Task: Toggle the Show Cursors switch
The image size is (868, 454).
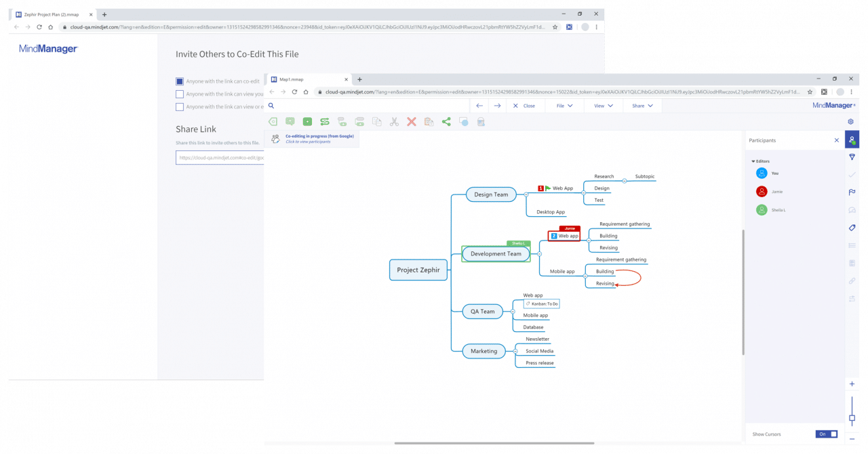Action: coord(826,434)
